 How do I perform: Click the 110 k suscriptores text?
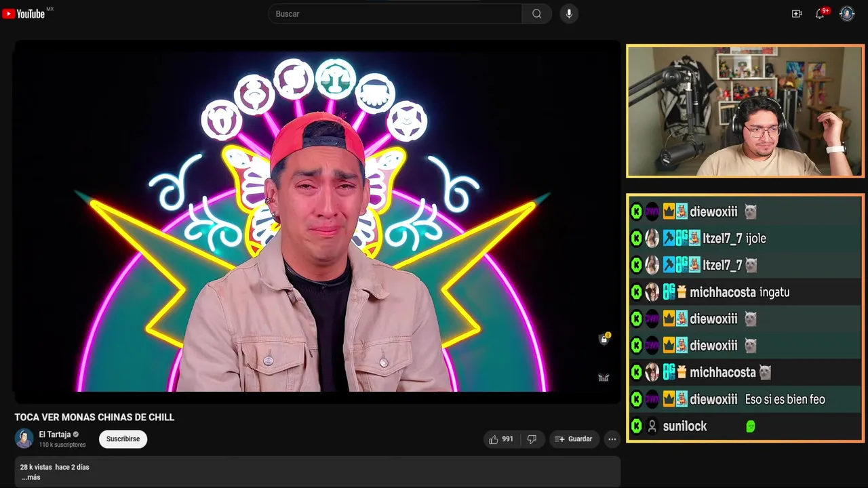click(62, 445)
